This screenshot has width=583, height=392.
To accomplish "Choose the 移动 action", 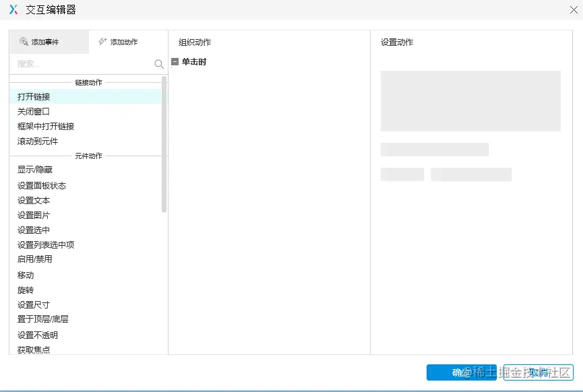I will [x=86, y=275].
